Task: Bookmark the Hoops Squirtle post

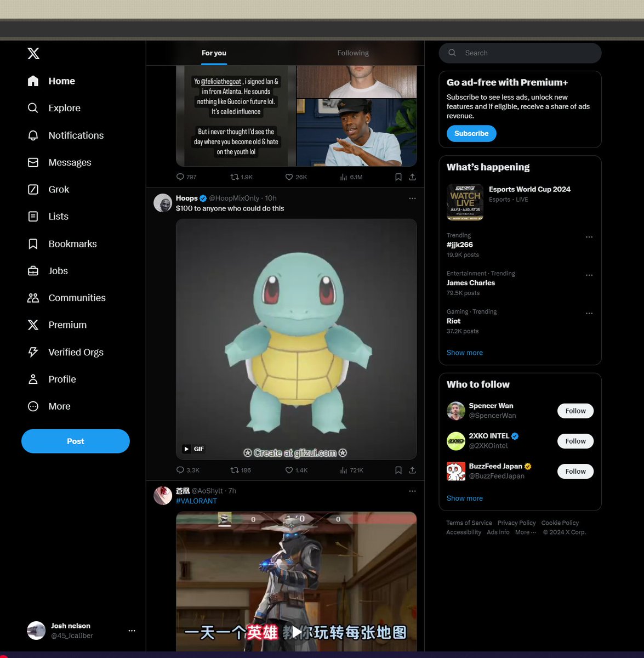Action: tap(398, 470)
